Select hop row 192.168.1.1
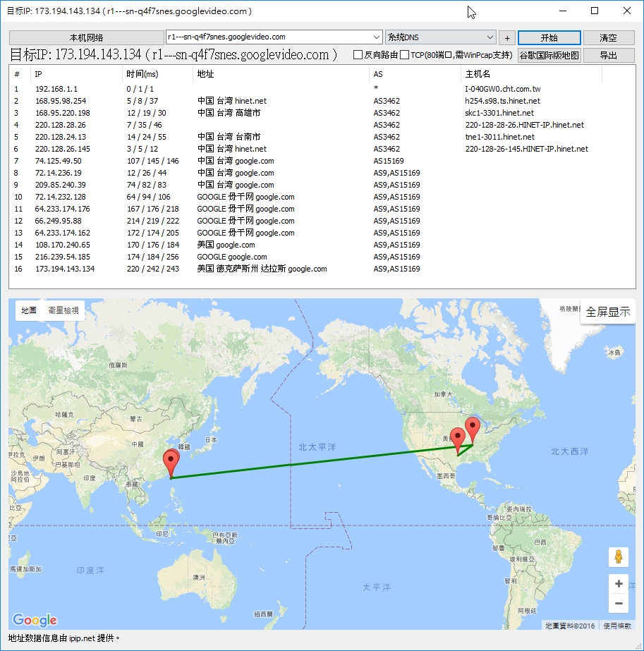This screenshot has height=651, width=644. [x=322, y=89]
